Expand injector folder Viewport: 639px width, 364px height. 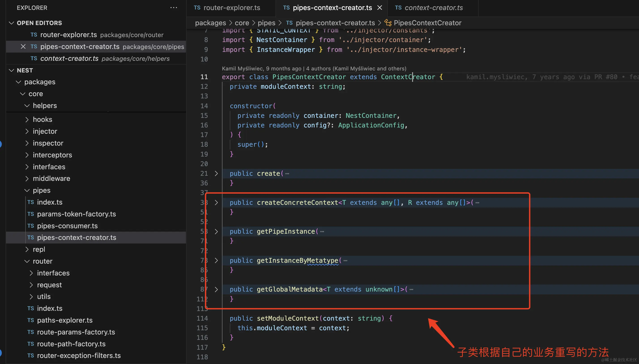pos(27,131)
